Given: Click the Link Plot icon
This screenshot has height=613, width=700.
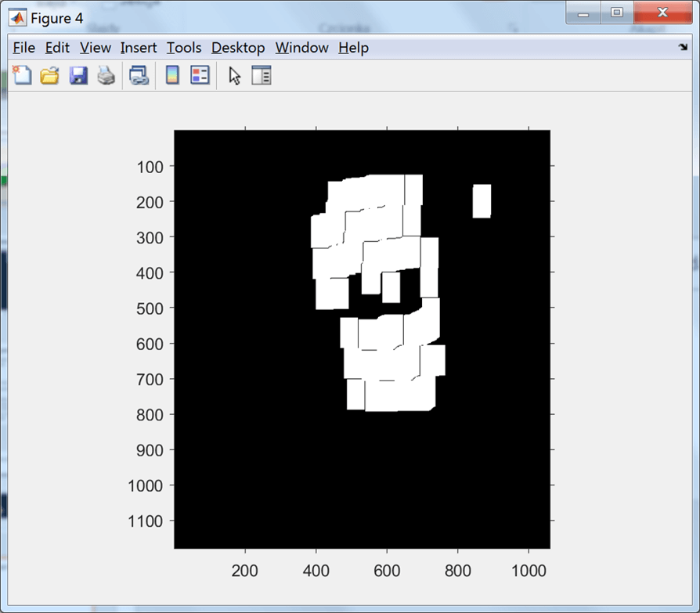Looking at the screenshot, I should point(139,75).
